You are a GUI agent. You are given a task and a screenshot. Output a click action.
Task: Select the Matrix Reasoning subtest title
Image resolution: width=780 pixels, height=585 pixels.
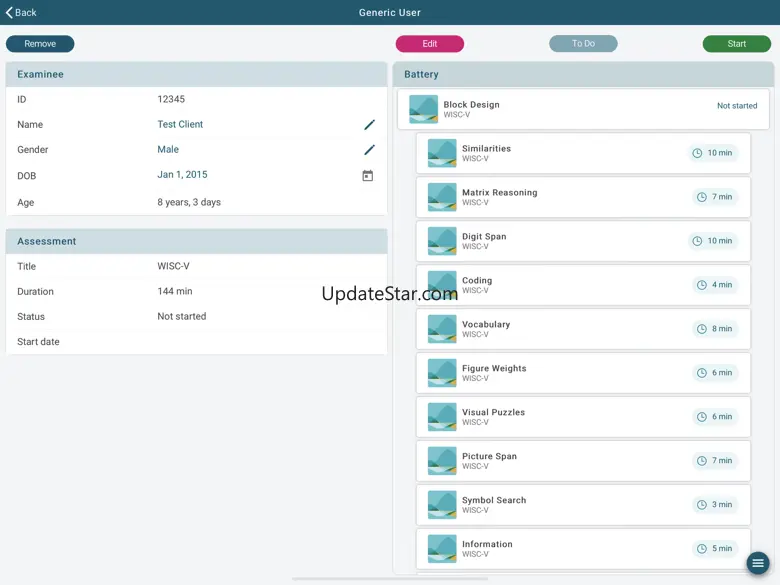(499, 193)
